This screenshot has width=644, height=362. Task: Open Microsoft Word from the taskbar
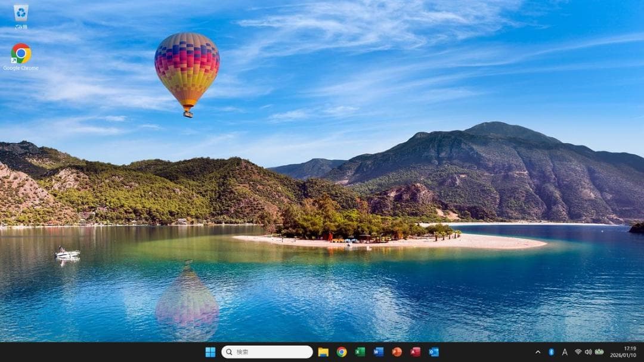(x=379, y=352)
